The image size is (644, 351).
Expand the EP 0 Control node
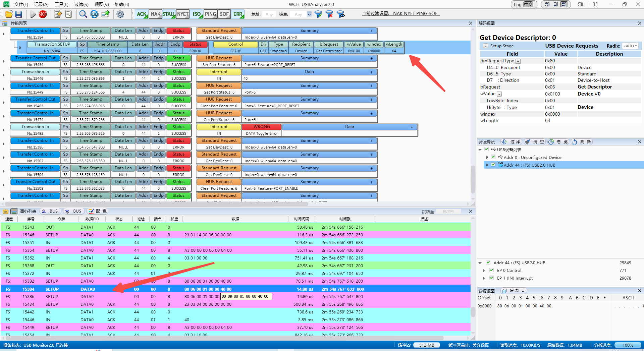click(x=484, y=270)
